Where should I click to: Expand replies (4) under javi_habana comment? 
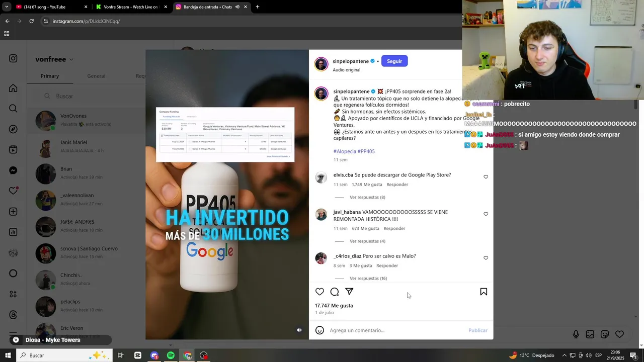(x=367, y=241)
